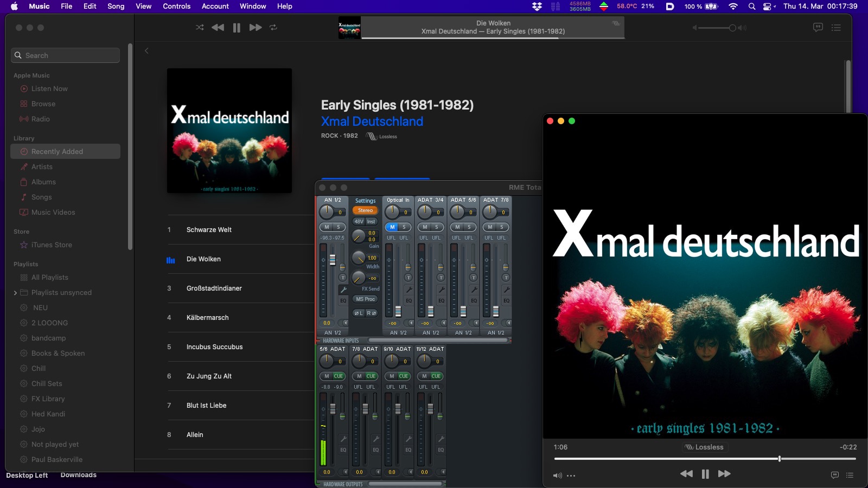The height and width of the screenshot is (488, 868).
Task: Open Music Videos in the Library
Action: coord(53,212)
